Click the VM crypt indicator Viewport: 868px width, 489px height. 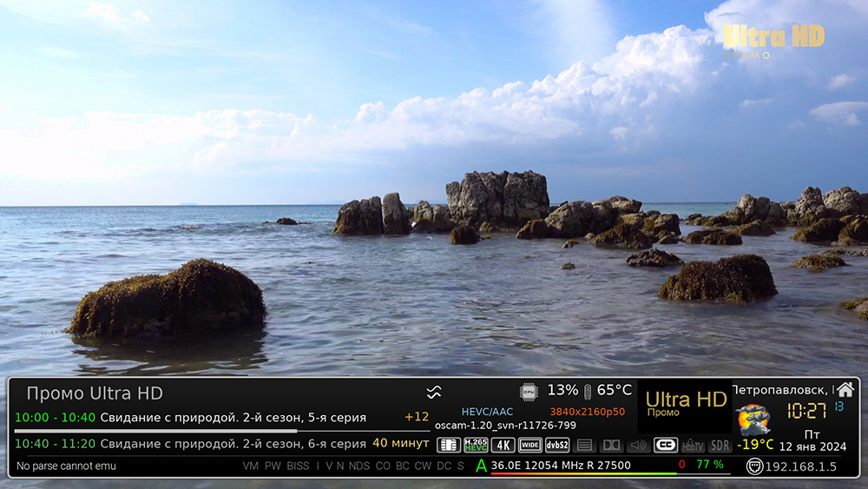[x=251, y=466]
